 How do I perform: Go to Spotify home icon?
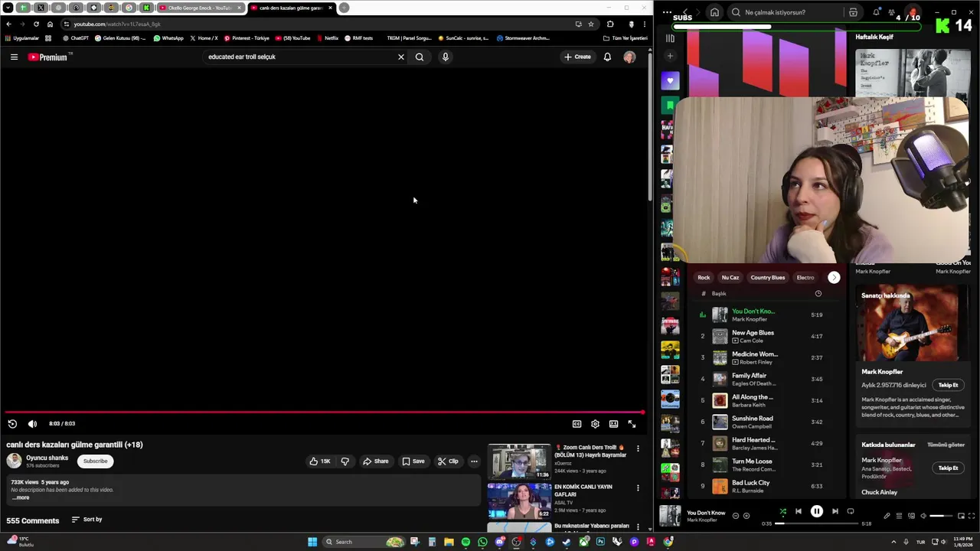[x=714, y=12]
